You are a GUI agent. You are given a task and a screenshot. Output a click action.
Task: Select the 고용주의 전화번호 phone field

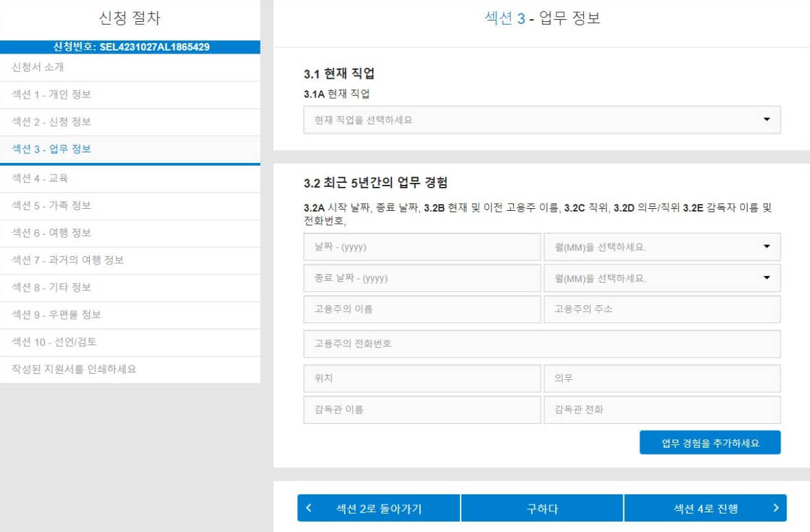541,344
